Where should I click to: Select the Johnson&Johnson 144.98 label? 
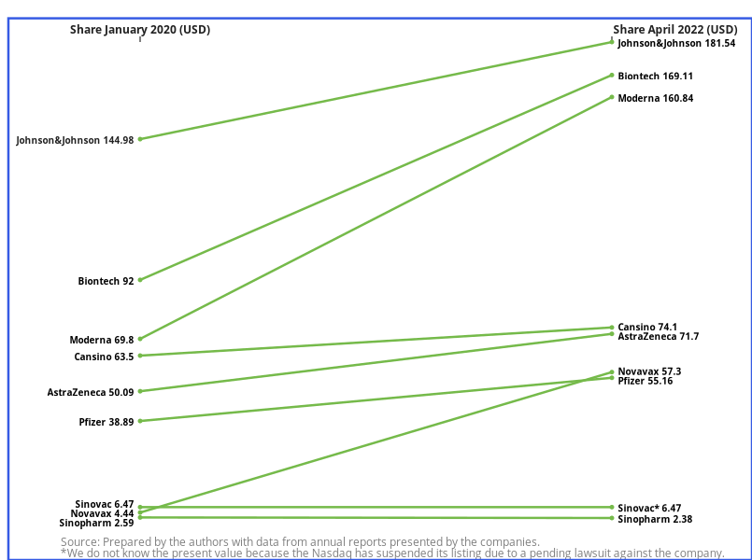point(75,140)
